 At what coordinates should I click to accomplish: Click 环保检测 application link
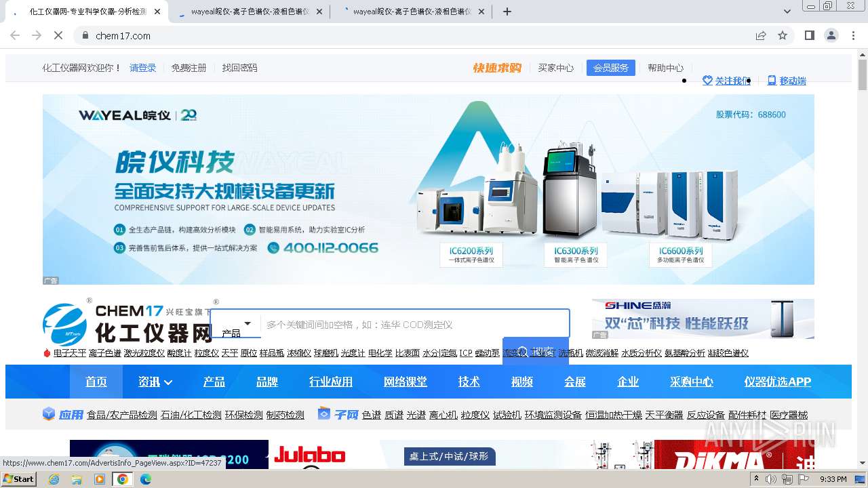click(x=244, y=415)
